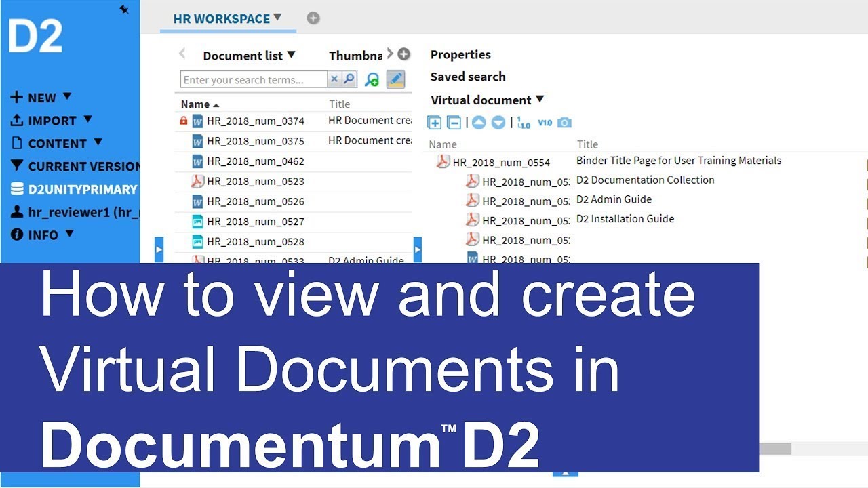Click the PDF icon of HR_2018_num_0523
This screenshot has width=868, height=488.
197,181
